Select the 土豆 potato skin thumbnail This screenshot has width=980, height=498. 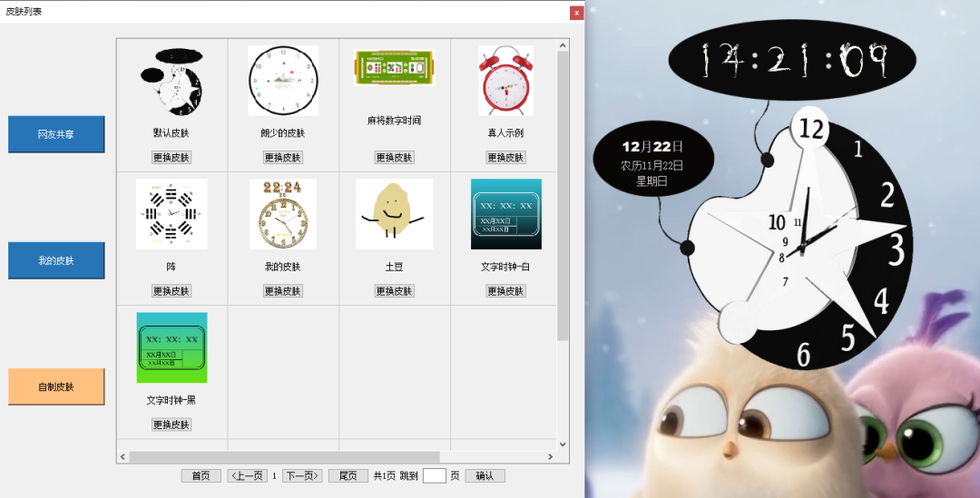pos(395,214)
